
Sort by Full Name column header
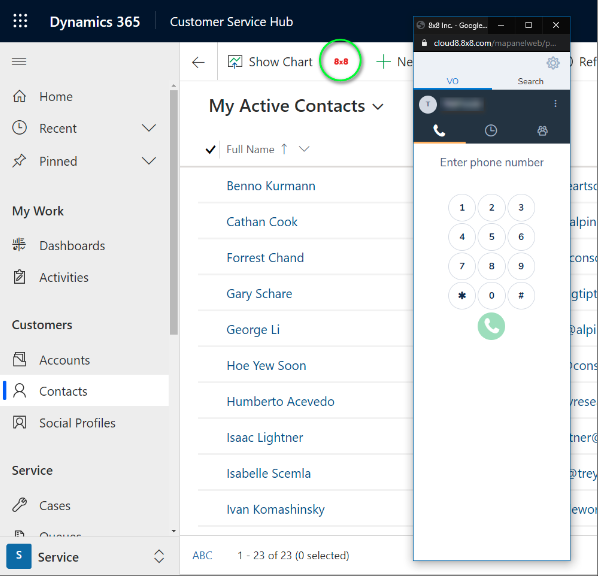click(x=250, y=149)
